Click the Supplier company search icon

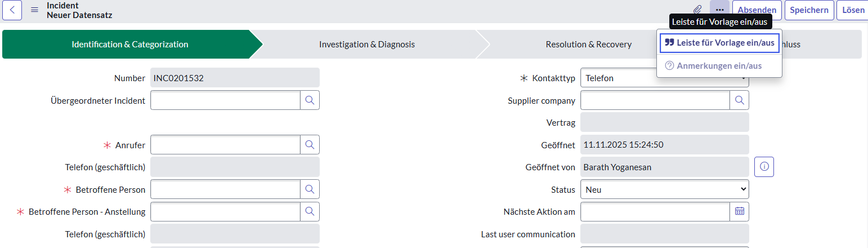(x=739, y=100)
